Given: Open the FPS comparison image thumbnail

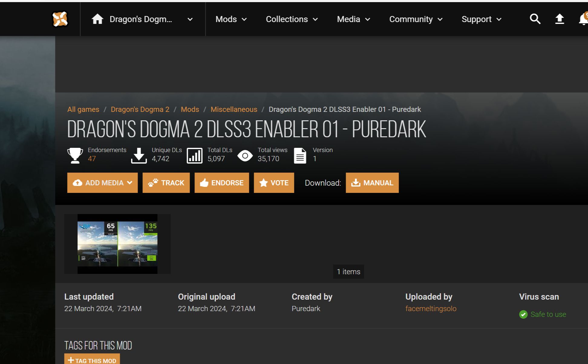Looking at the screenshot, I should (x=117, y=244).
